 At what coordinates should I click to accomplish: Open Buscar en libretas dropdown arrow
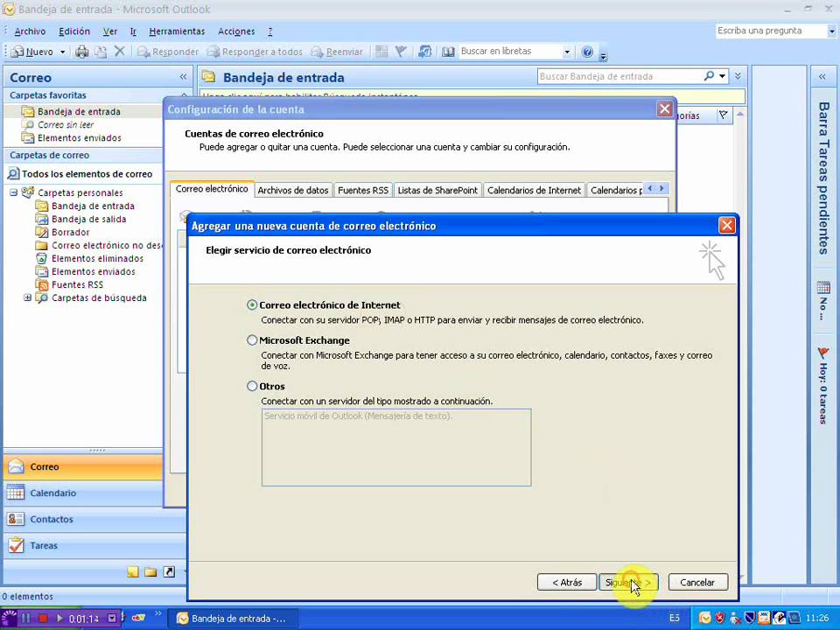567,52
